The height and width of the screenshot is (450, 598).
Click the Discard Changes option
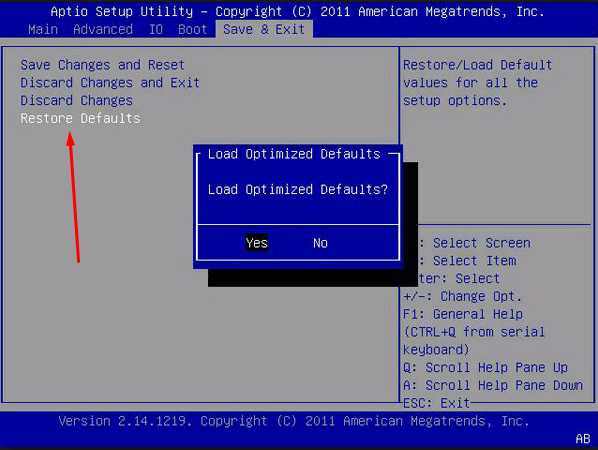(77, 101)
